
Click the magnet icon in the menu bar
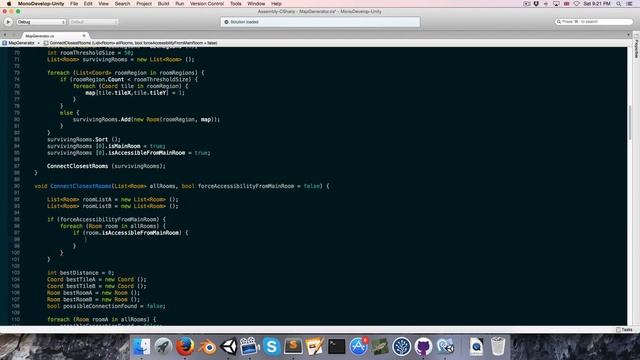pyautogui.click(x=536, y=3)
